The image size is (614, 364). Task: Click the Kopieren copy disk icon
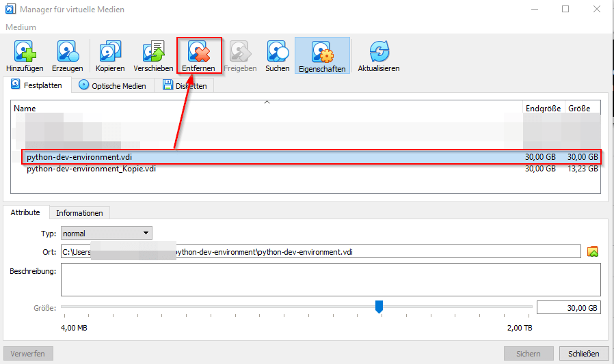pyautogui.click(x=110, y=52)
